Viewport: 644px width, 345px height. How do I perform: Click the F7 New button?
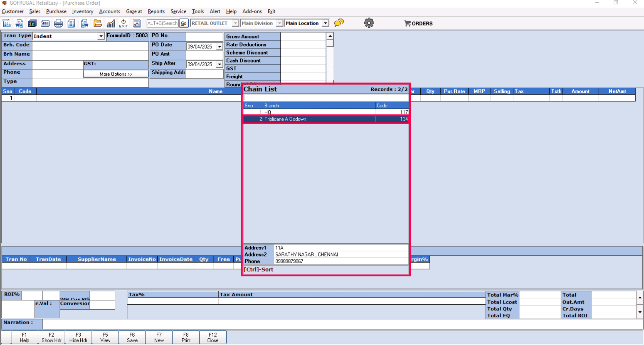pyautogui.click(x=159, y=337)
